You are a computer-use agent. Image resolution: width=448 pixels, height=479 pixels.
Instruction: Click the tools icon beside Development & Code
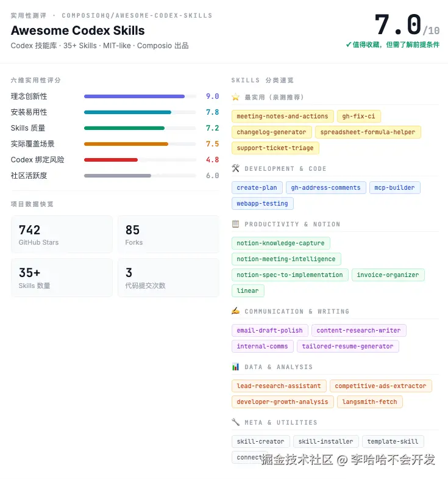tap(235, 168)
